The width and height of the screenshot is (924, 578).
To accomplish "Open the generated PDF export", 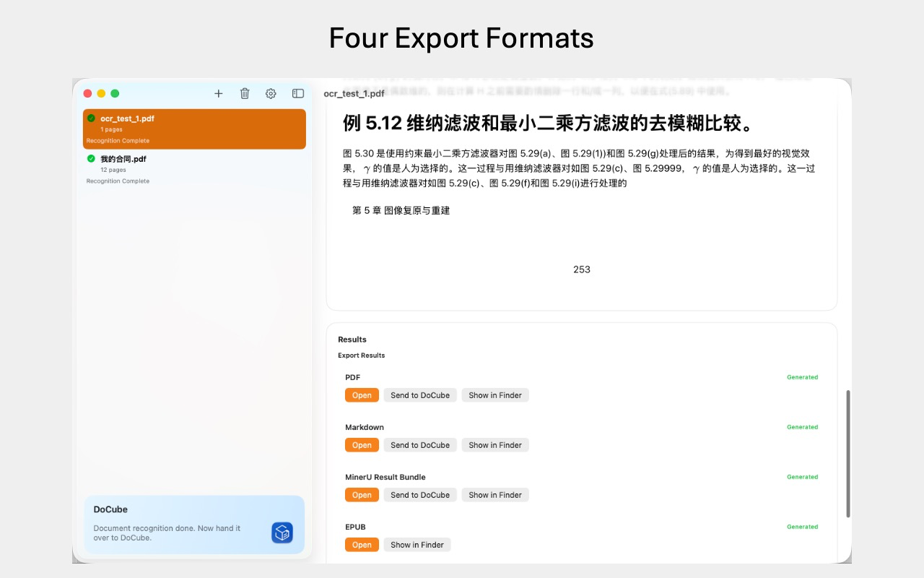I will point(362,395).
